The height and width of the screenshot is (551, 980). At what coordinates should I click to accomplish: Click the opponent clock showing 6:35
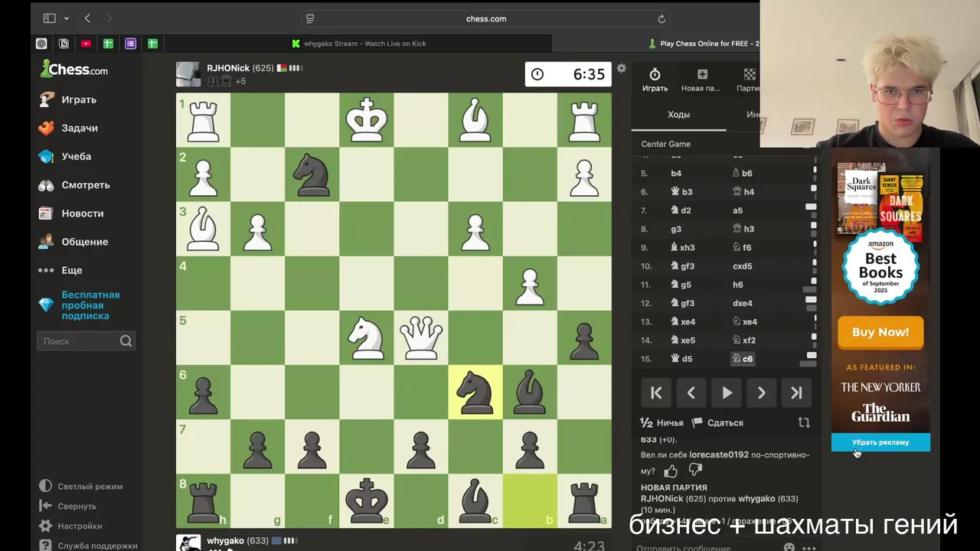tap(568, 74)
